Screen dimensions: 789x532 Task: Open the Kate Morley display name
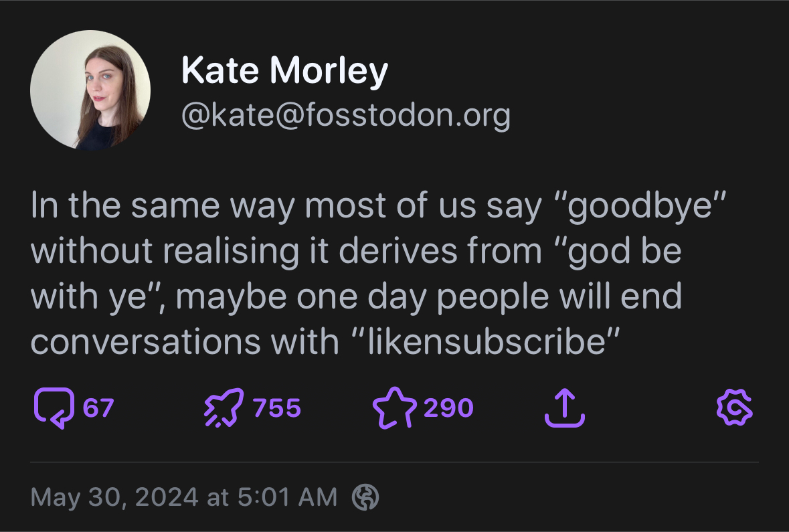click(285, 70)
